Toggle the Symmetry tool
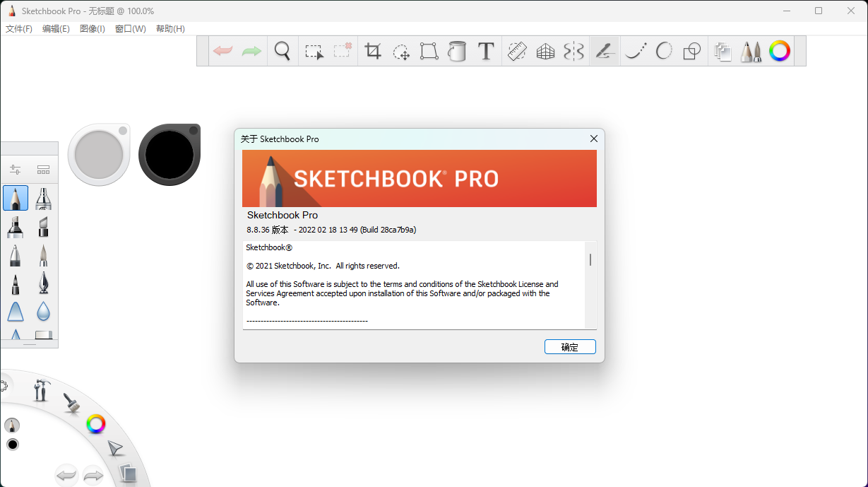The height and width of the screenshot is (487, 868). [x=574, y=51]
